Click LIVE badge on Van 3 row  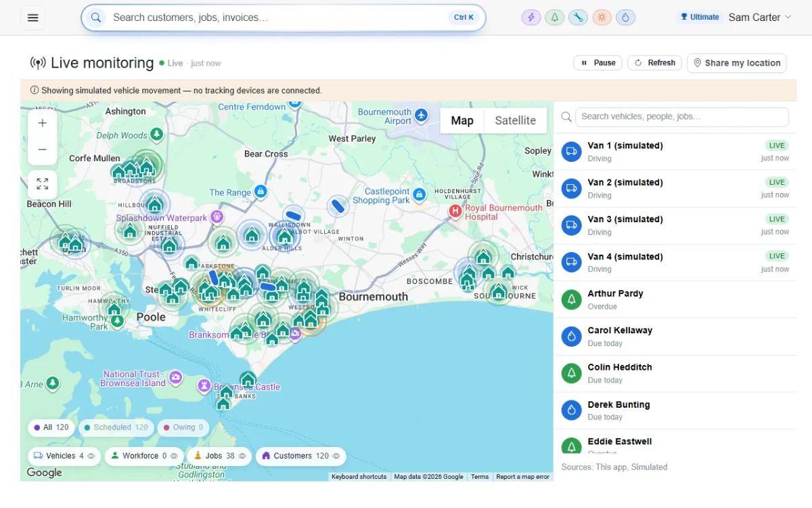point(777,219)
